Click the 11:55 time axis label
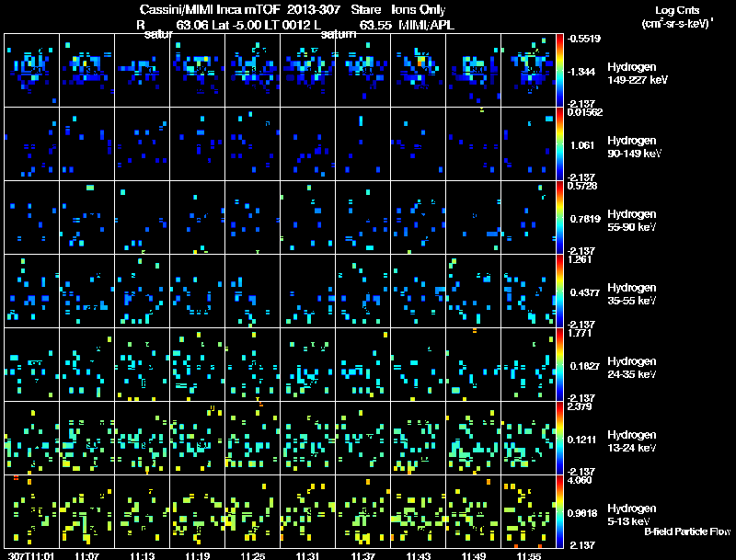 [x=529, y=555]
